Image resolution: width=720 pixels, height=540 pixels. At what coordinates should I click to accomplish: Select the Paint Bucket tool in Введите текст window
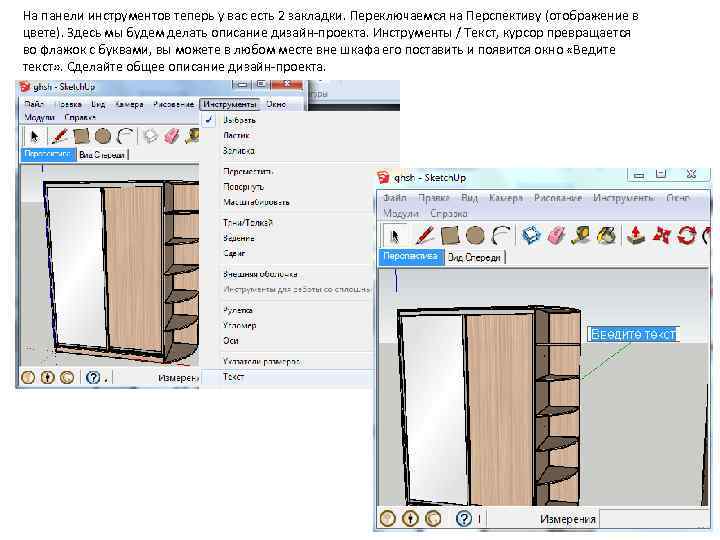[x=606, y=235]
